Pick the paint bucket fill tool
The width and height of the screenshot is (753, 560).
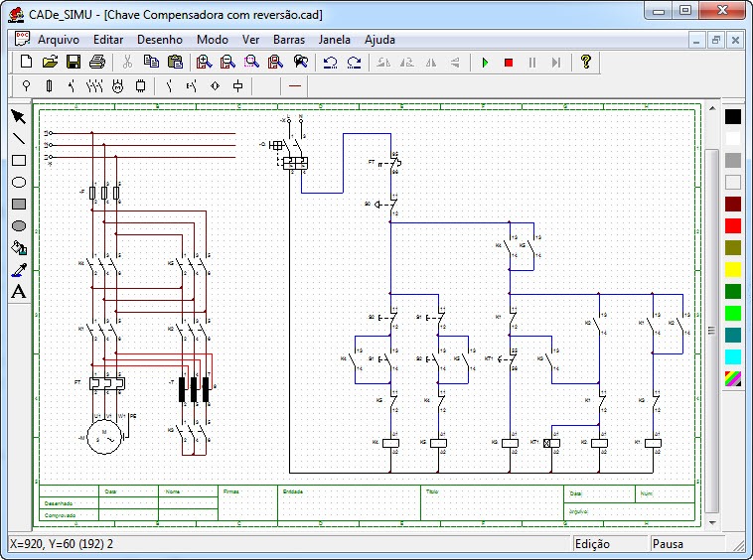pyautogui.click(x=19, y=248)
